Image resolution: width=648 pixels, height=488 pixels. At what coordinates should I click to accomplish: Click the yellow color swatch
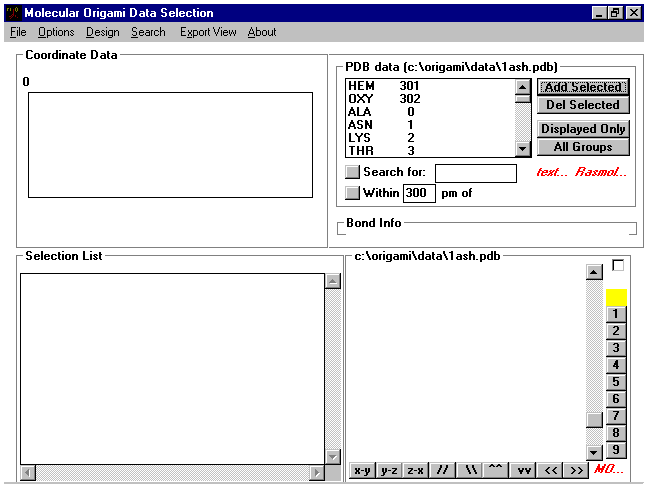[616, 297]
